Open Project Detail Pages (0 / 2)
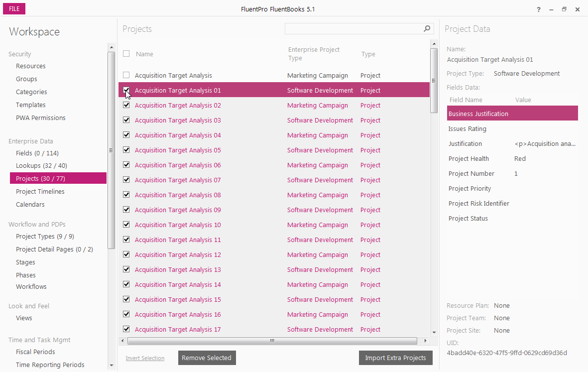The width and height of the screenshot is (588, 372). (54, 249)
